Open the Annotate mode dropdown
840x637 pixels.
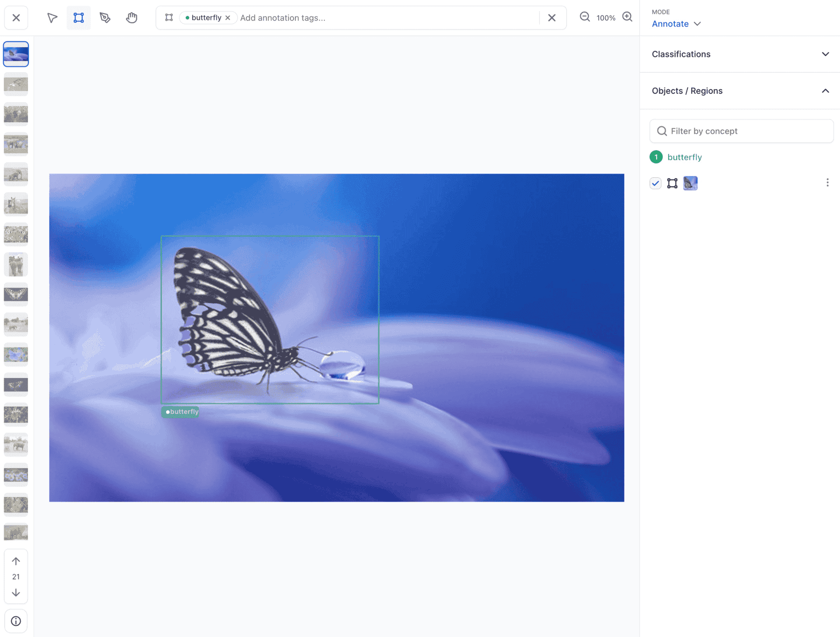click(676, 24)
